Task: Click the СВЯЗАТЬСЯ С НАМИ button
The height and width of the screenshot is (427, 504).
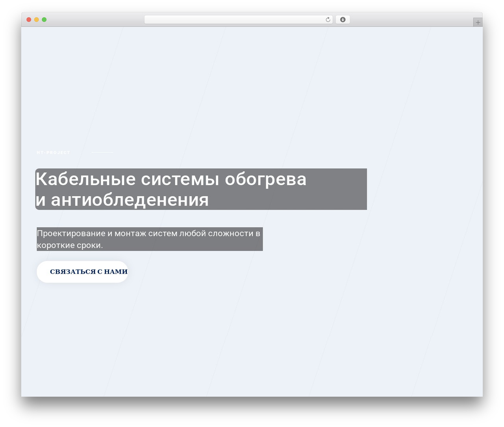Action: (x=83, y=272)
